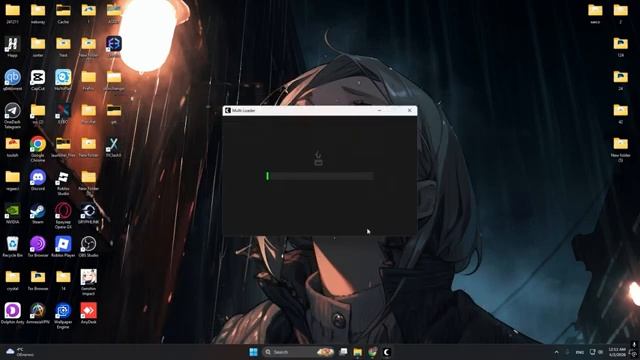Open the Windows Start menu
The height and width of the screenshot is (360, 640).
[253, 352]
